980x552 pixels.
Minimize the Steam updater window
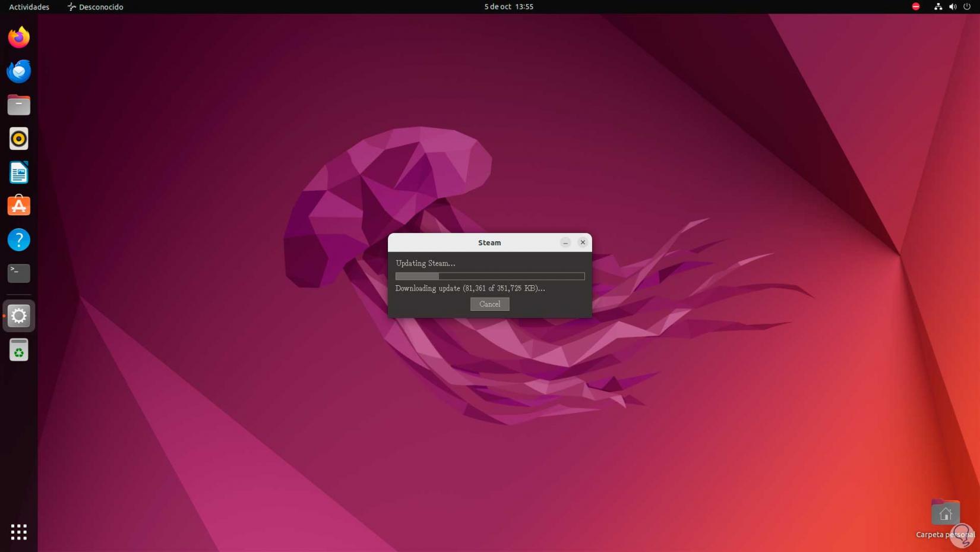click(x=565, y=242)
